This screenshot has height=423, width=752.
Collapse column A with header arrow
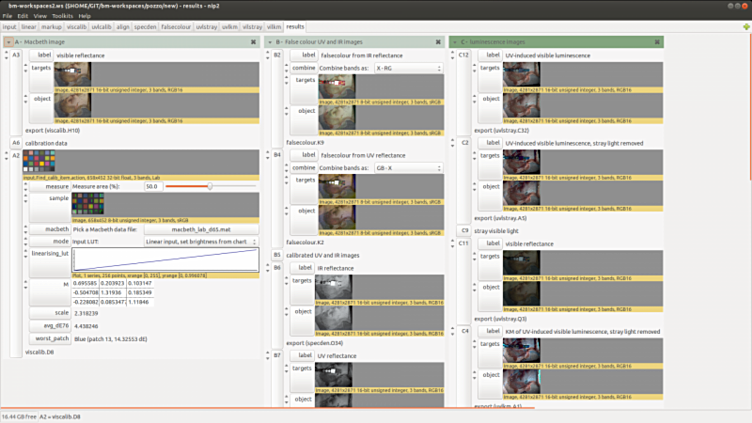9,42
